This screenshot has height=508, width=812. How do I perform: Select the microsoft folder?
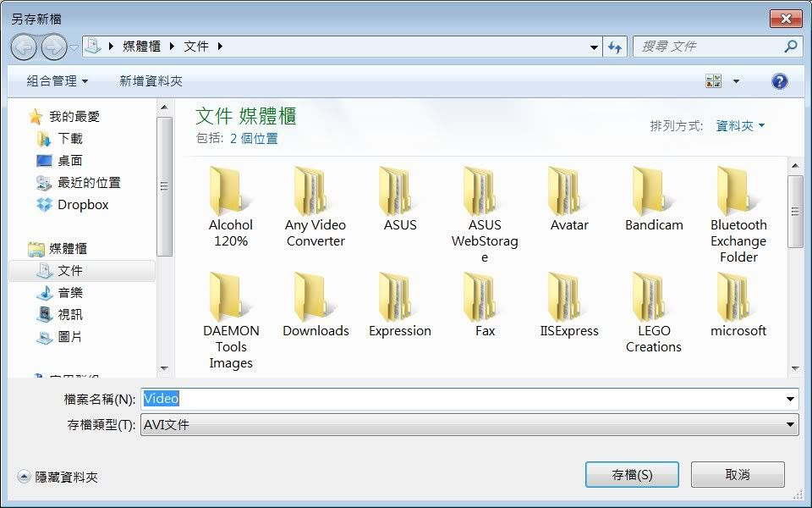[738, 306]
